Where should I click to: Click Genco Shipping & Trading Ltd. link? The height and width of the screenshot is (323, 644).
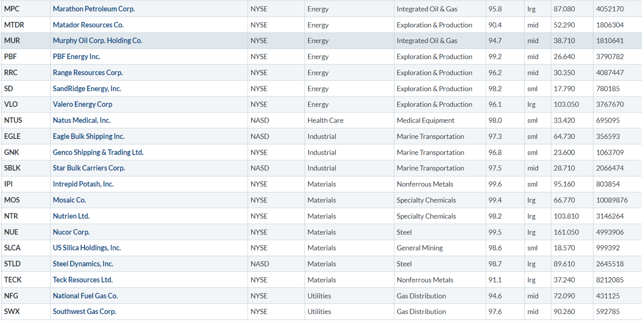(x=98, y=152)
